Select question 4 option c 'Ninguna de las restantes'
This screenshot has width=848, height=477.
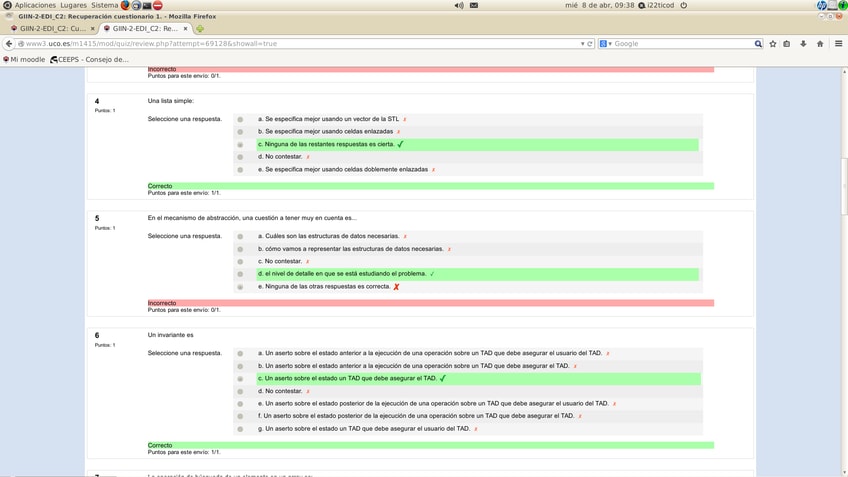240,144
